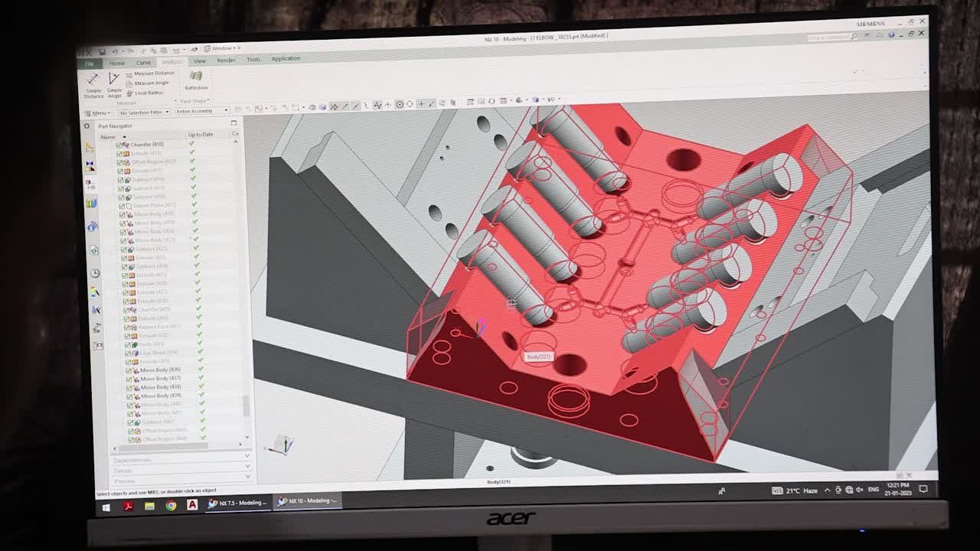Open NX 7.5 Modeling from the taskbar
This screenshot has height=551, width=980.
(237, 501)
